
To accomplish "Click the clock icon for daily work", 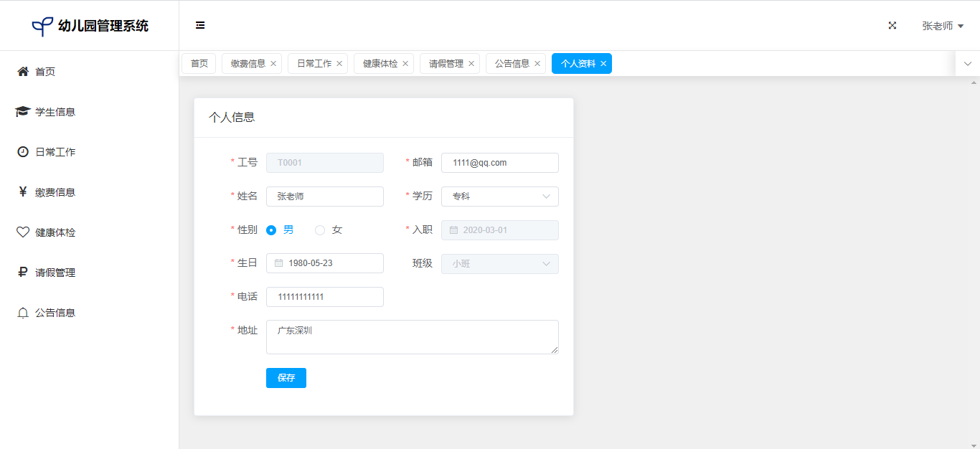I will click(23, 152).
